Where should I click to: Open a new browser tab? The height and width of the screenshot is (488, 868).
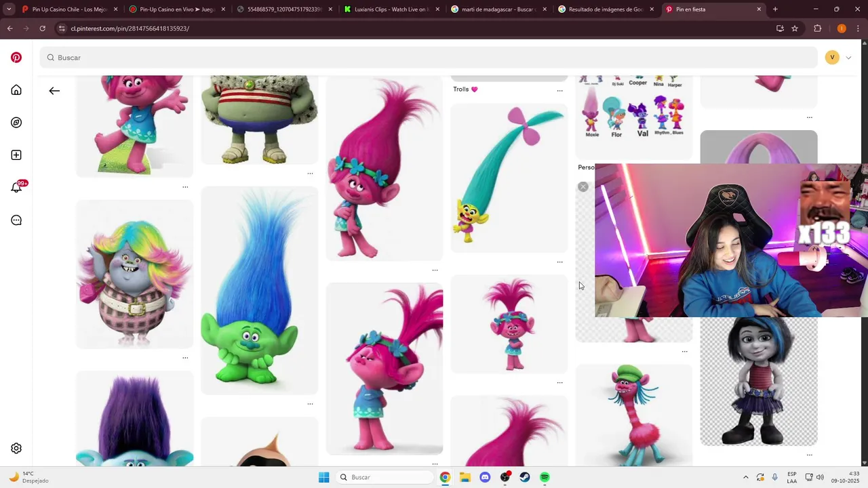pos(775,9)
